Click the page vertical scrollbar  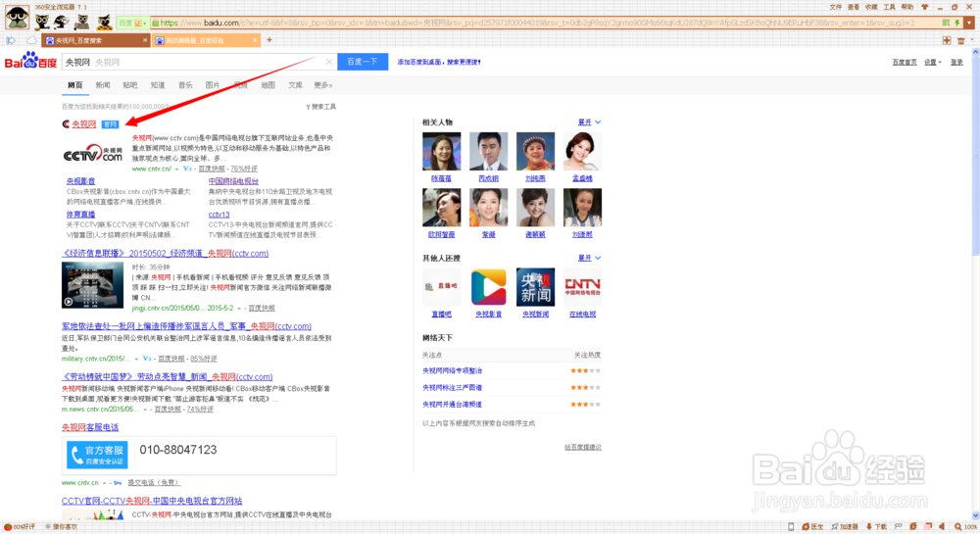[x=976, y=284]
